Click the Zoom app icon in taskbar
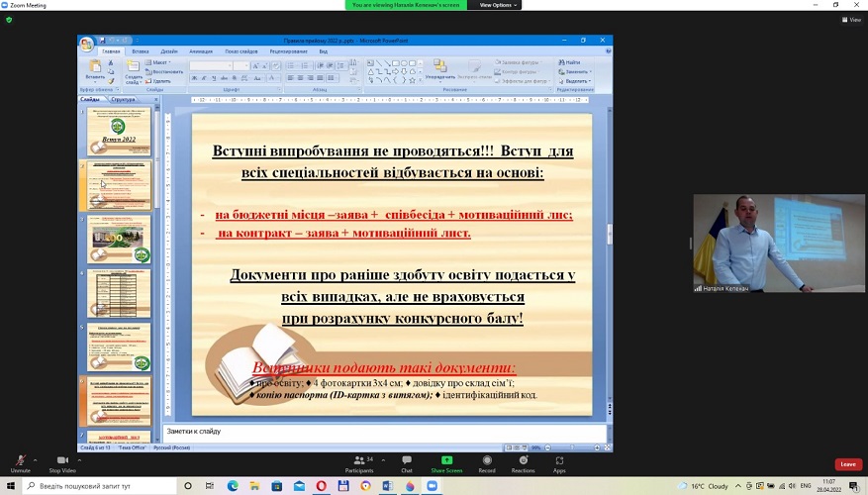The width and height of the screenshot is (868, 495). [x=433, y=485]
